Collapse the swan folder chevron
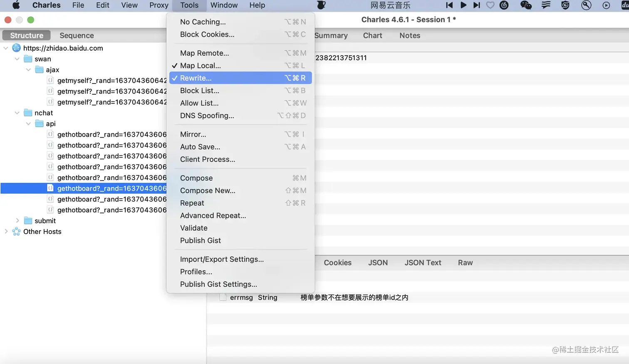The image size is (629, 364). click(x=17, y=59)
